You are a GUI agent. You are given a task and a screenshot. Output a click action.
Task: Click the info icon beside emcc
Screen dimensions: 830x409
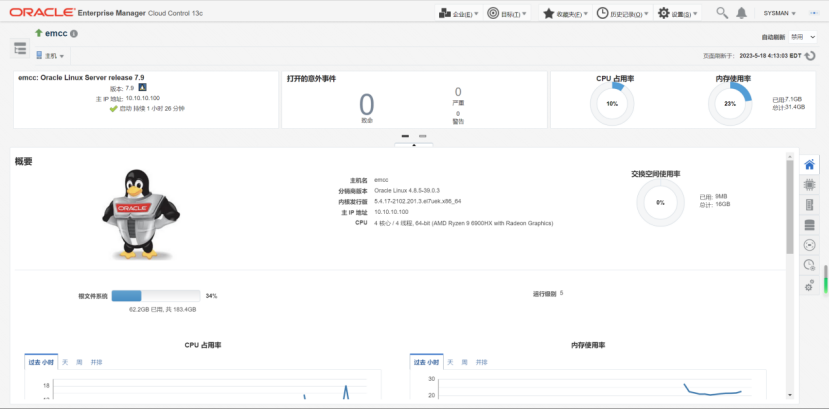point(74,33)
